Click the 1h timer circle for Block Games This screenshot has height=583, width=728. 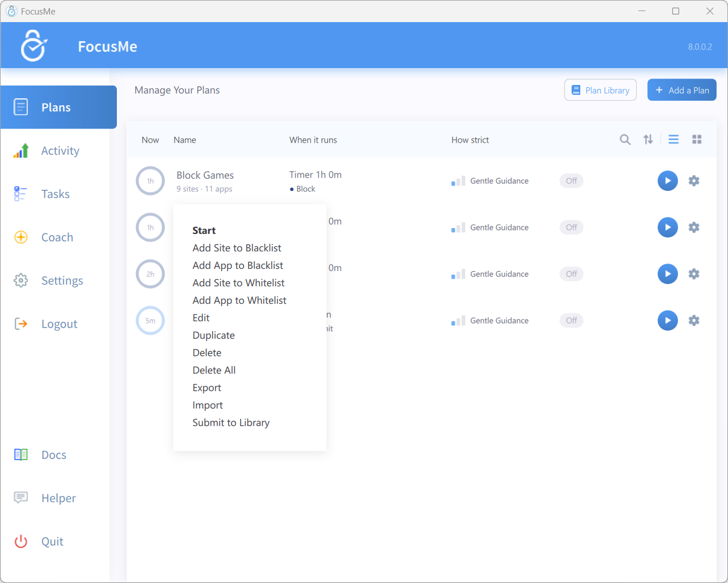coord(150,181)
